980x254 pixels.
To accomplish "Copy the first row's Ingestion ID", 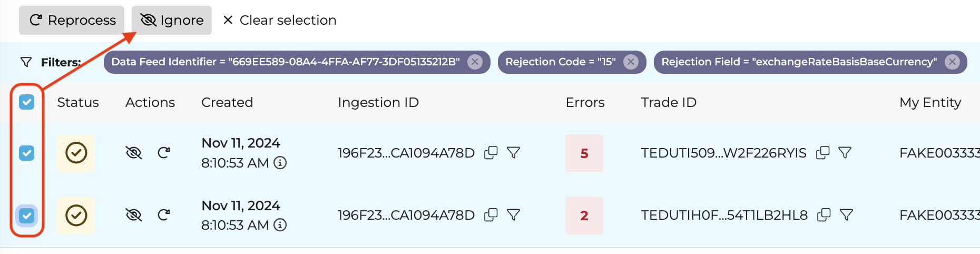I will [491, 153].
